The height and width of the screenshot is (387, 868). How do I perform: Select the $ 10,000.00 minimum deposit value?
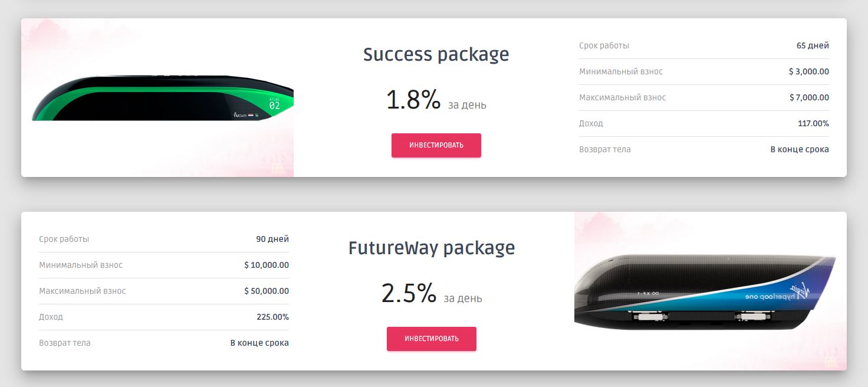267,265
